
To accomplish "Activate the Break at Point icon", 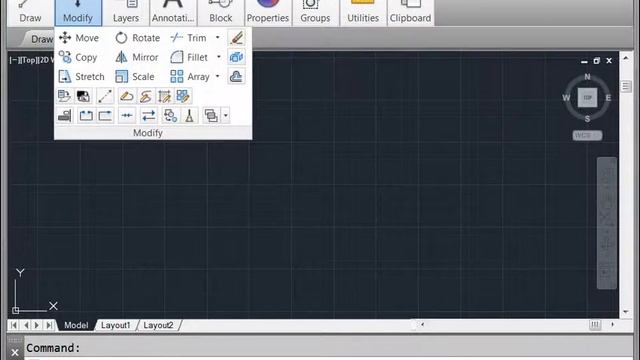I will click(x=105, y=116).
